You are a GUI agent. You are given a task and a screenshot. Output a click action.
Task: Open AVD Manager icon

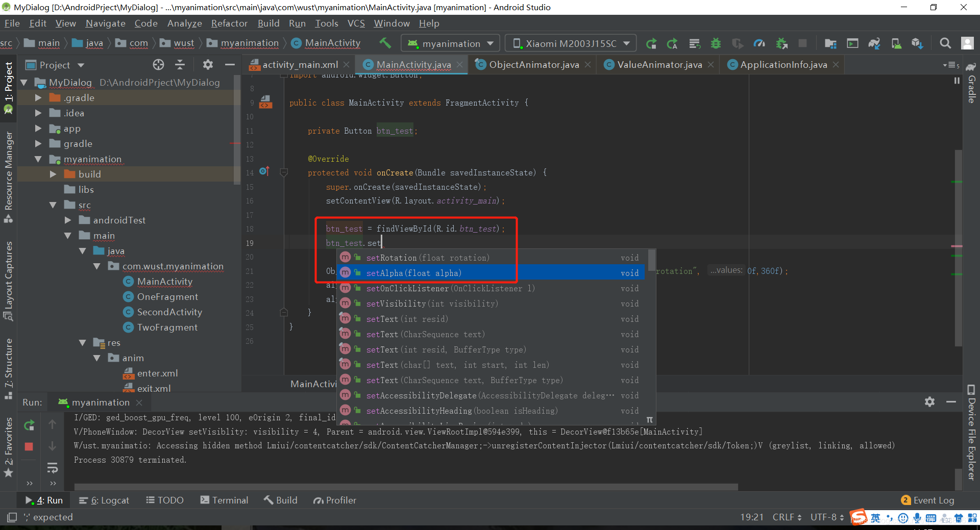click(x=896, y=44)
